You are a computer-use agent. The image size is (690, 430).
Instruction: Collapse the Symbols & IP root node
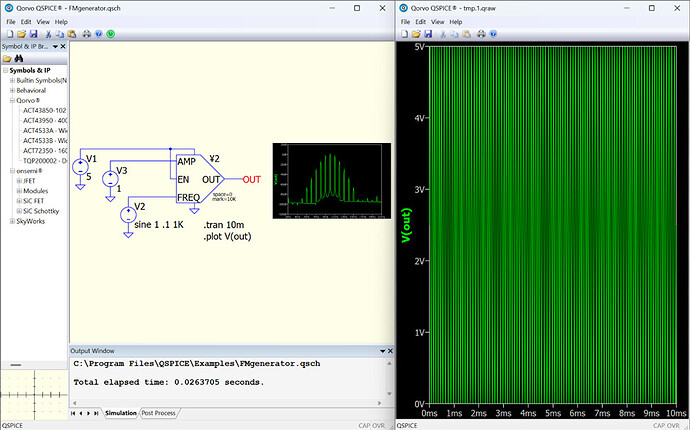[5, 70]
